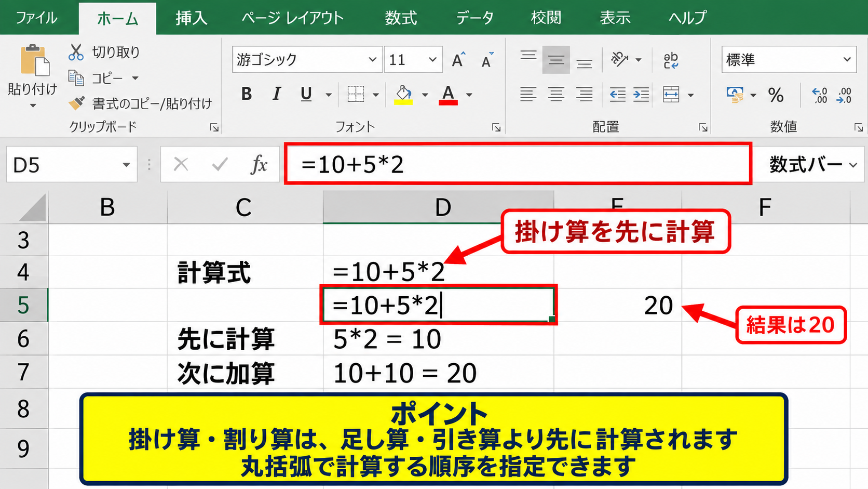The width and height of the screenshot is (868, 489).
Task: Click the accounting number format icon
Action: point(735,95)
